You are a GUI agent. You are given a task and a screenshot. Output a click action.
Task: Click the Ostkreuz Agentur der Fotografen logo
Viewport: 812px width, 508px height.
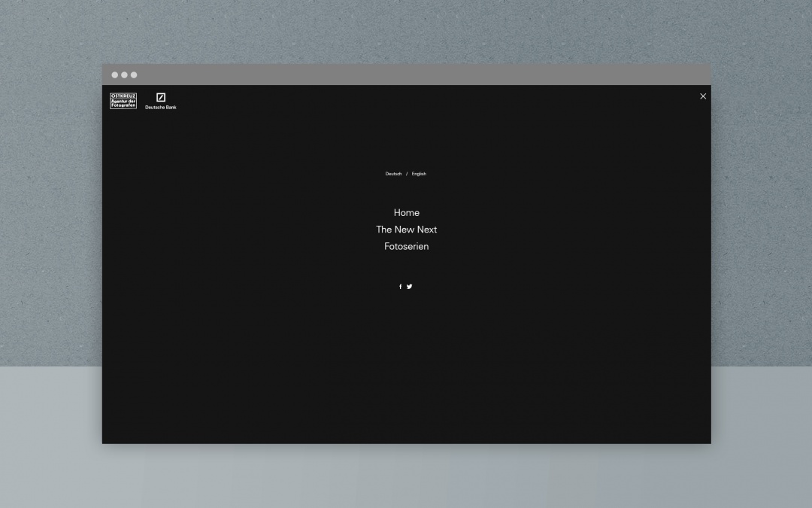pyautogui.click(x=123, y=101)
